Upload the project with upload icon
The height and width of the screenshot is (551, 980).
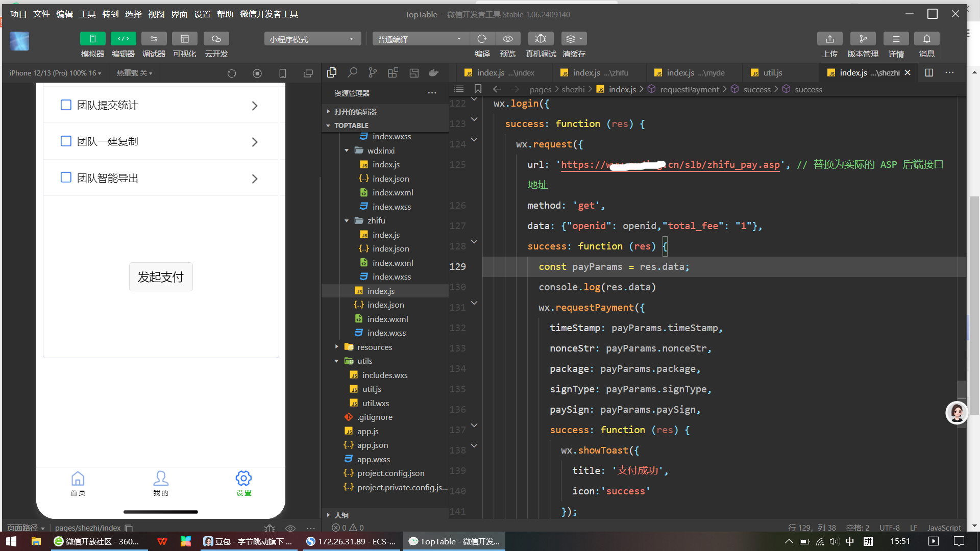pyautogui.click(x=830, y=39)
